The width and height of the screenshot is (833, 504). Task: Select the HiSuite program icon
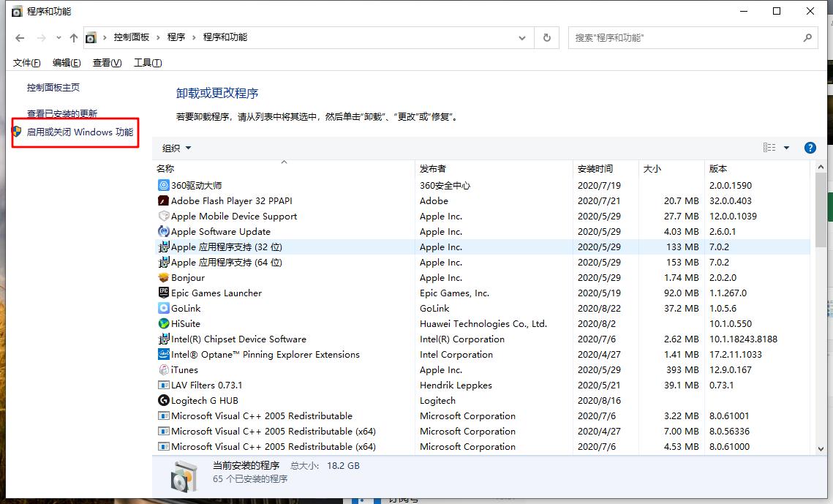click(x=164, y=324)
